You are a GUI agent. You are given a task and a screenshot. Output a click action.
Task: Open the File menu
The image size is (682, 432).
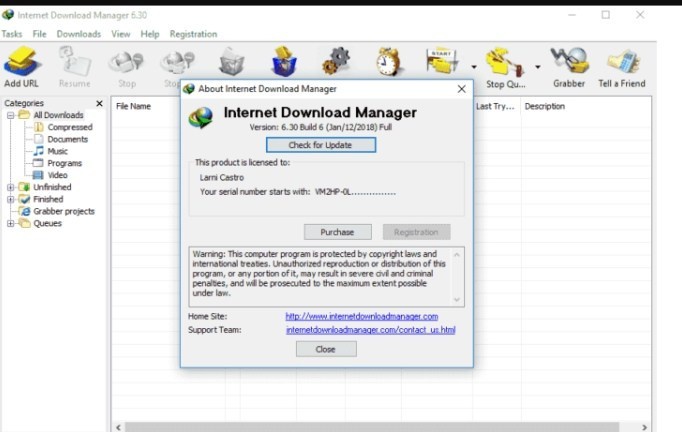click(x=39, y=34)
